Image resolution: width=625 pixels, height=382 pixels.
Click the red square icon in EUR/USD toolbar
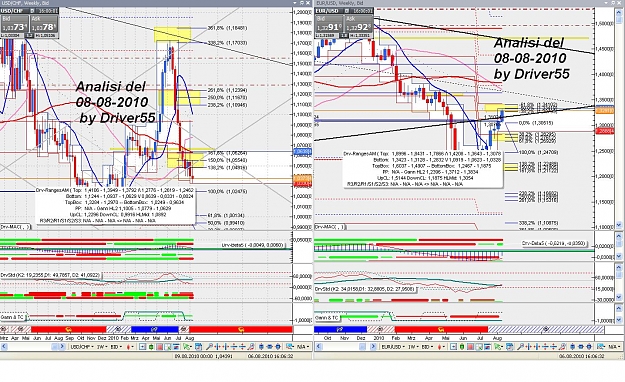[x=470, y=347]
